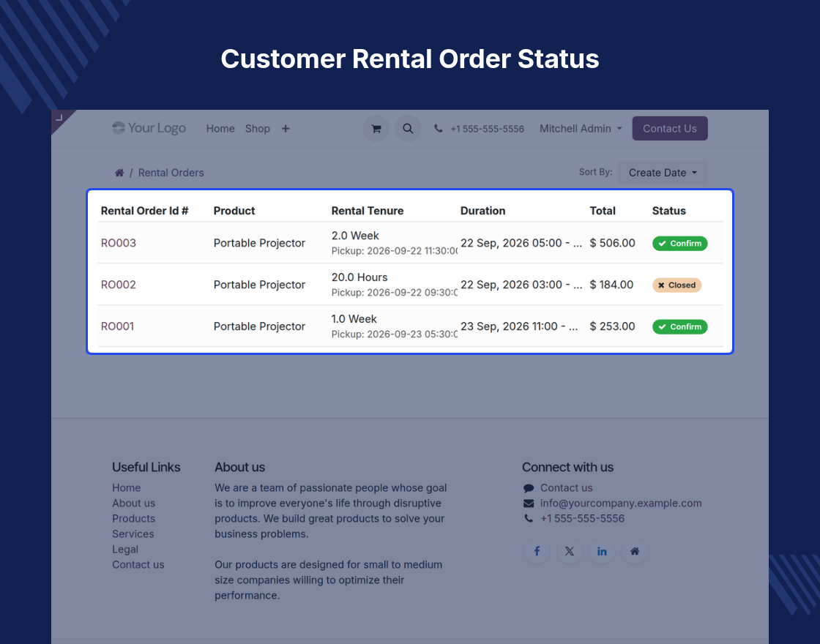Click the Rental Orders breadcrumb
The width and height of the screenshot is (820, 644).
(171, 173)
